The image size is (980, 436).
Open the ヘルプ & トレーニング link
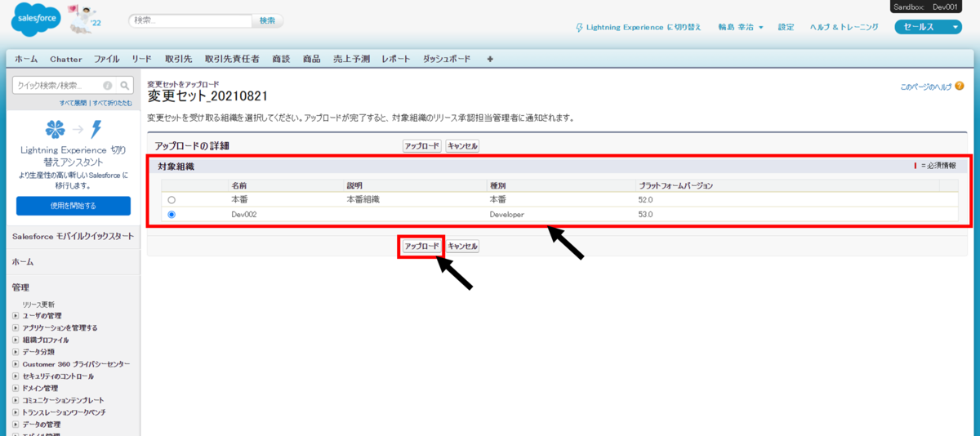(844, 27)
